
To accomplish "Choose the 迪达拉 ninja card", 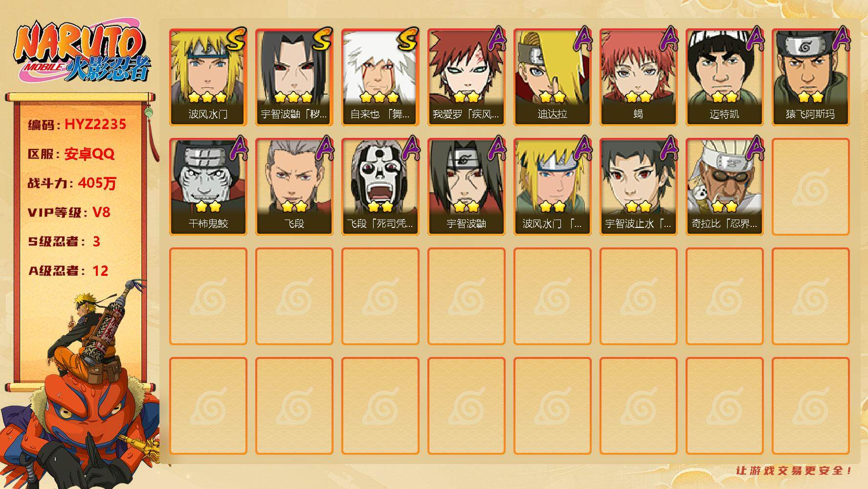I will (553, 77).
